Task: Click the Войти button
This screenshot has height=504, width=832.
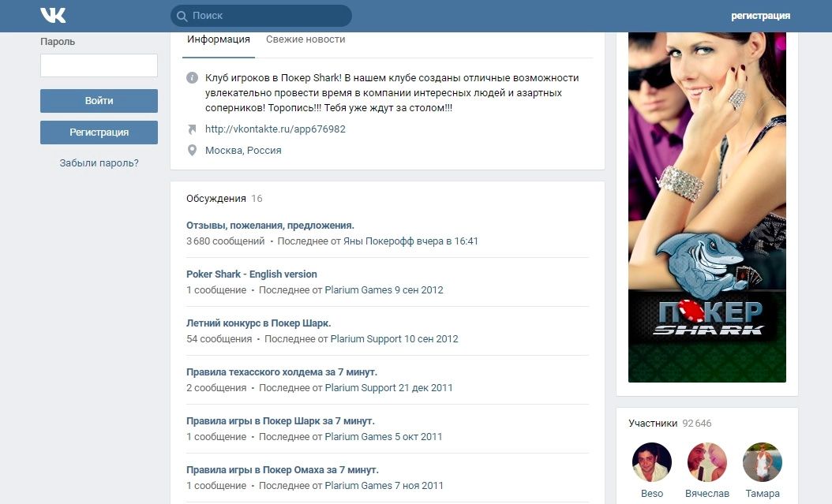Action: (99, 101)
